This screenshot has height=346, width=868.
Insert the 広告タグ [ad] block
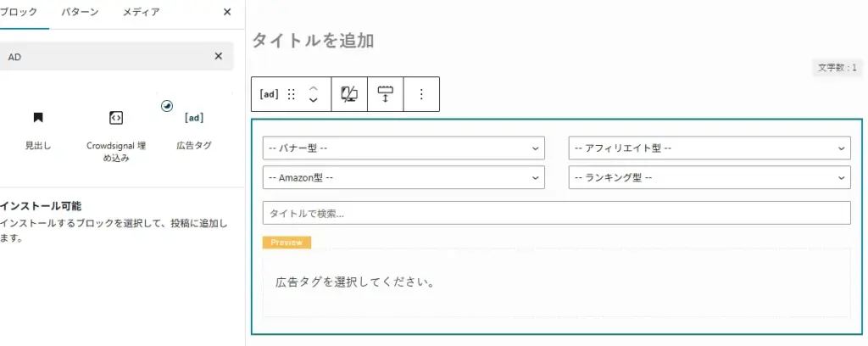[x=194, y=131]
